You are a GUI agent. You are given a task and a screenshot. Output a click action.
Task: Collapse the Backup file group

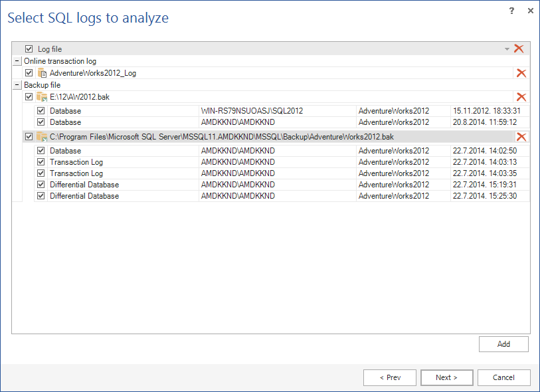tap(17, 85)
